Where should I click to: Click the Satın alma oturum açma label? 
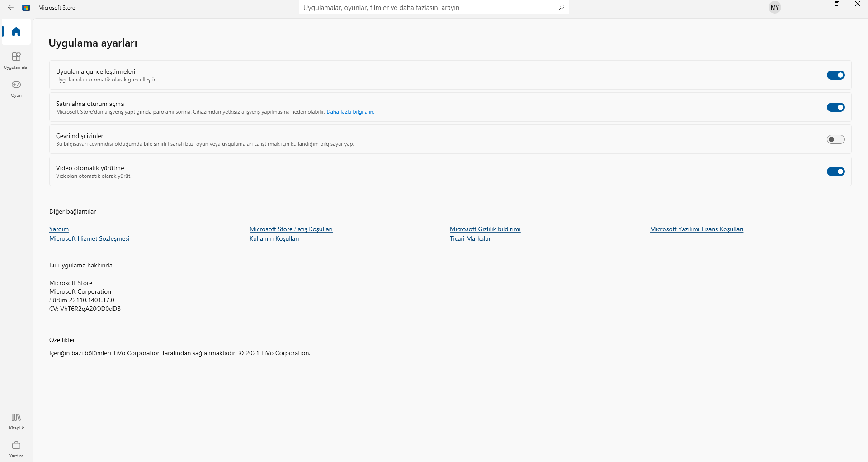(x=90, y=104)
